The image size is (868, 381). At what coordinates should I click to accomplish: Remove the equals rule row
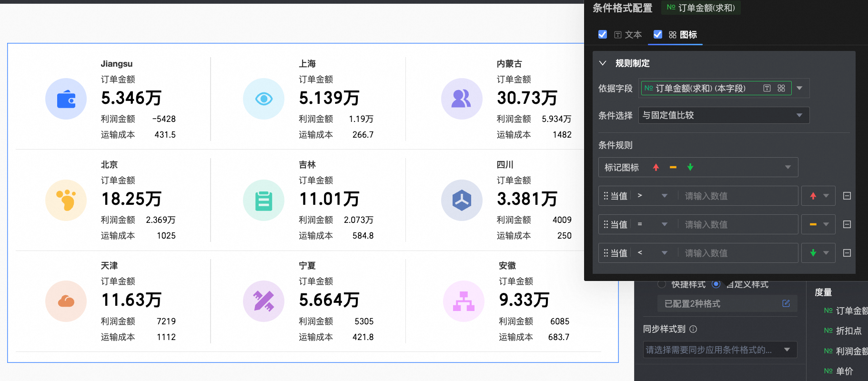click(x=847, y=224)
